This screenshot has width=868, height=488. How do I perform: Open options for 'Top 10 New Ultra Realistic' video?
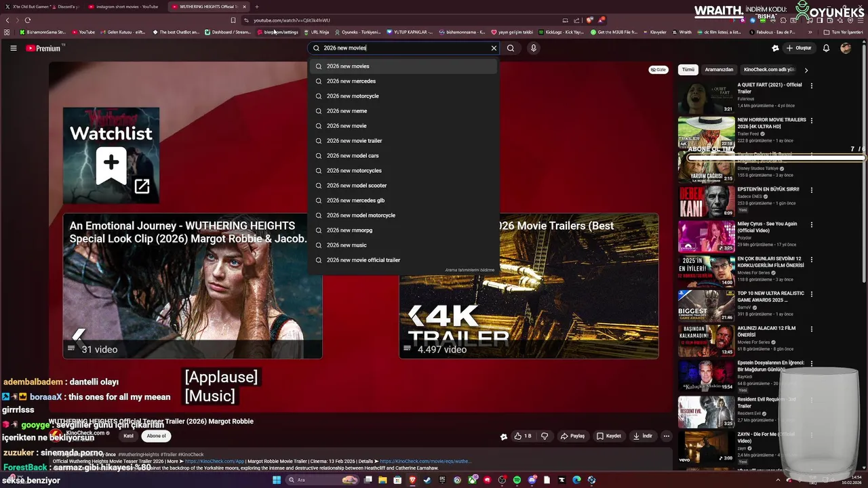coord(812,294)
